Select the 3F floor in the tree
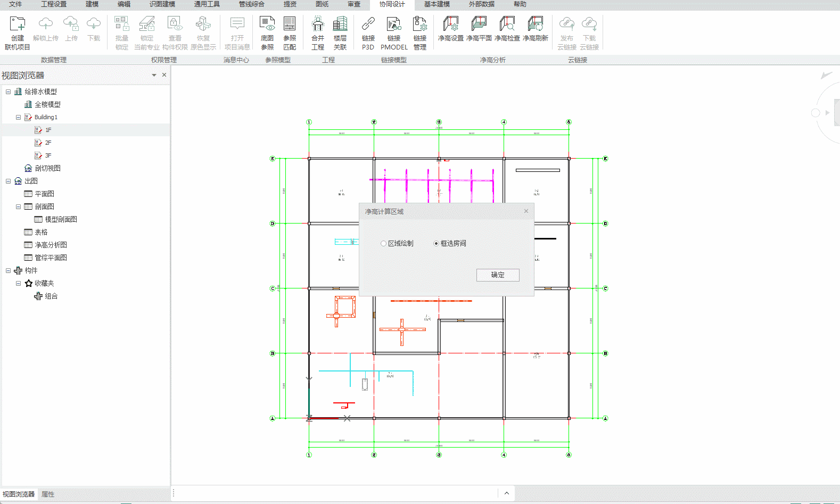Viewport: 840px width, 504px height. pos(48,155)
